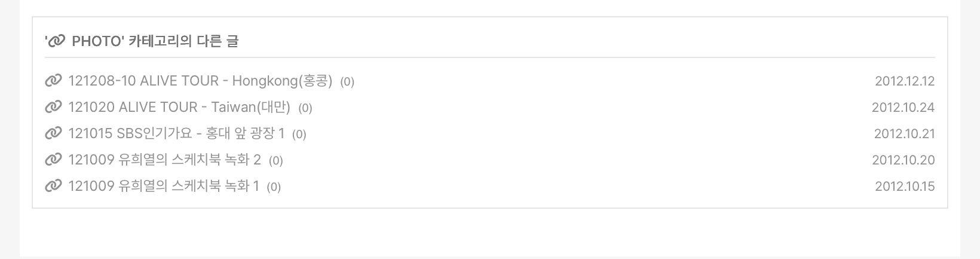Open 121015 SBS인기가요 홍대 앞 광장 1 post
The width and height of the screenshot is (980, 259).
coord(176,133)
